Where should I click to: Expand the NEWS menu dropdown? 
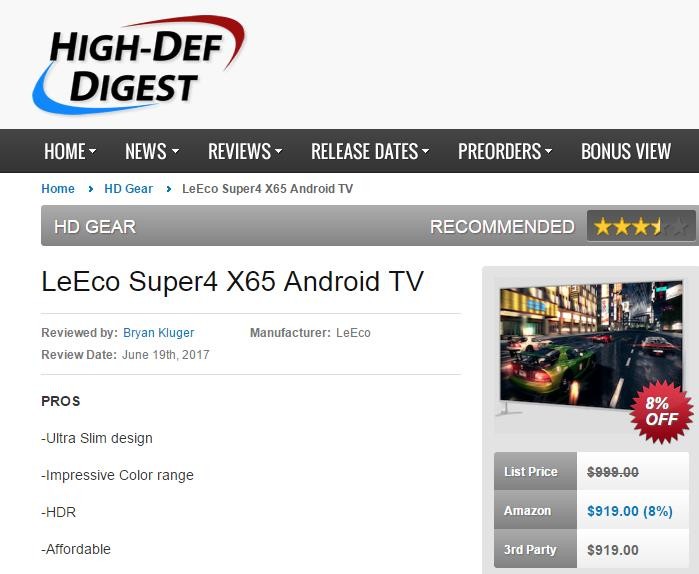pyautogui.click(x=152, y=151)
